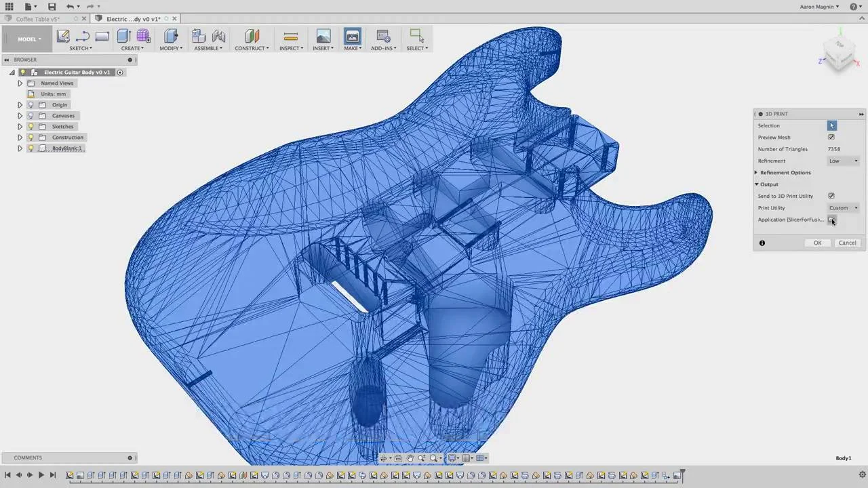Open the Insert image tool icon
This screenshot has width=868, height=488.
[x=323, y=37]
